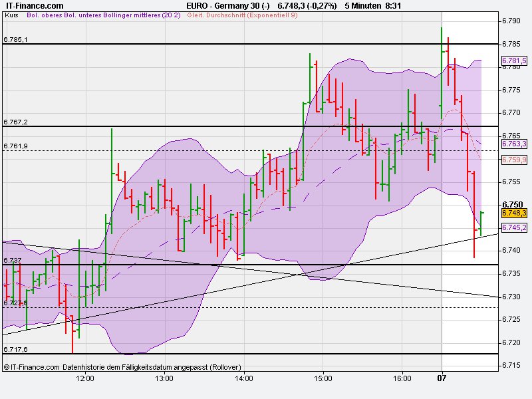Select the 6.767,2 horizontal level label
Screen dimensions: 532x399
coord(15,122)
